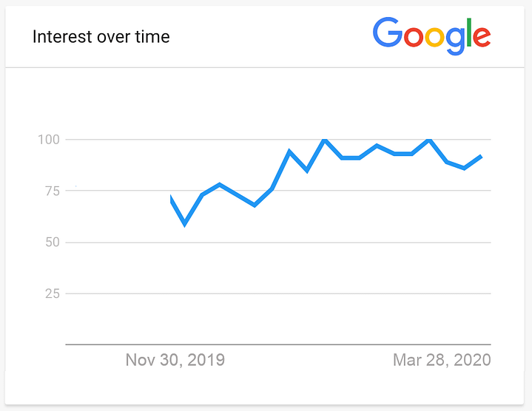Click the rightmost end of the blue line

[481, 157]
